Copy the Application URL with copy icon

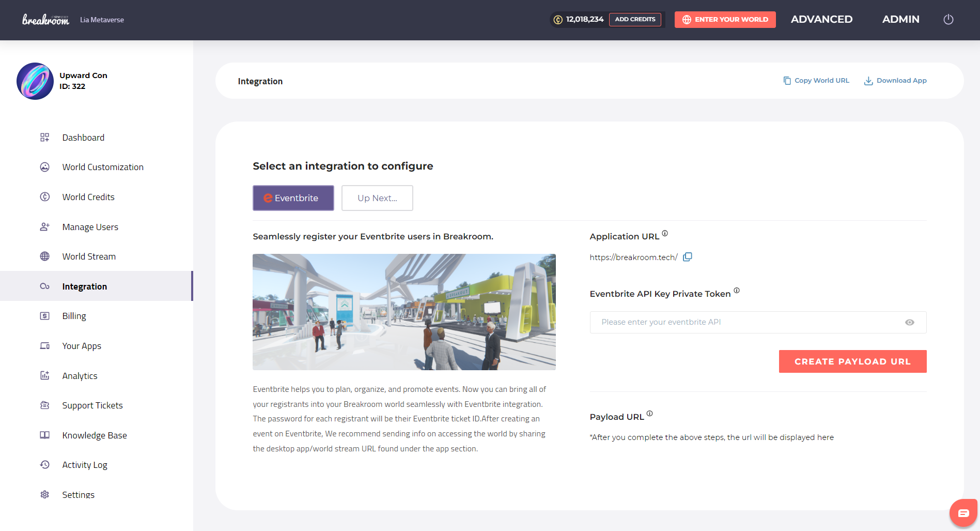(x=688, y=257)
